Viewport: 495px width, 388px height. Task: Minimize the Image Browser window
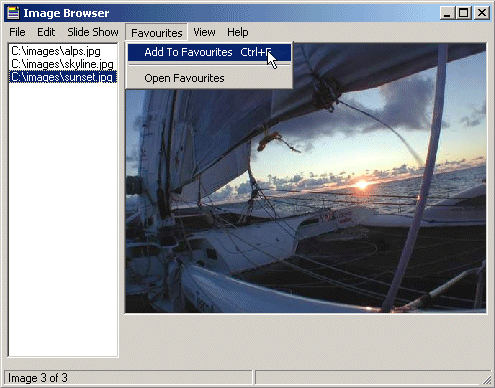click(447, 13)
